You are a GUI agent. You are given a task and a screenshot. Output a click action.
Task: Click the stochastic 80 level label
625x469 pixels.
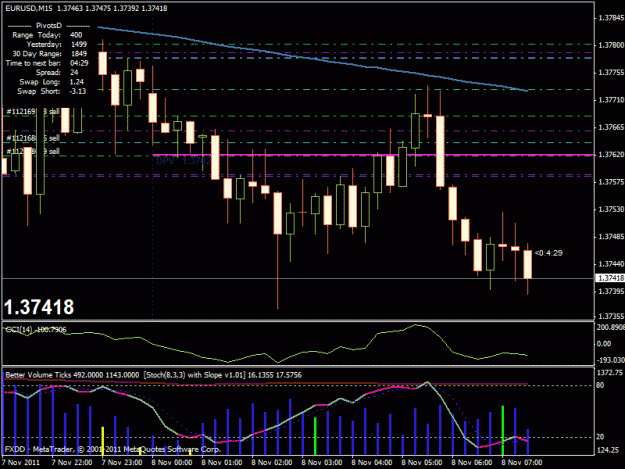click(x=600, y=385)
